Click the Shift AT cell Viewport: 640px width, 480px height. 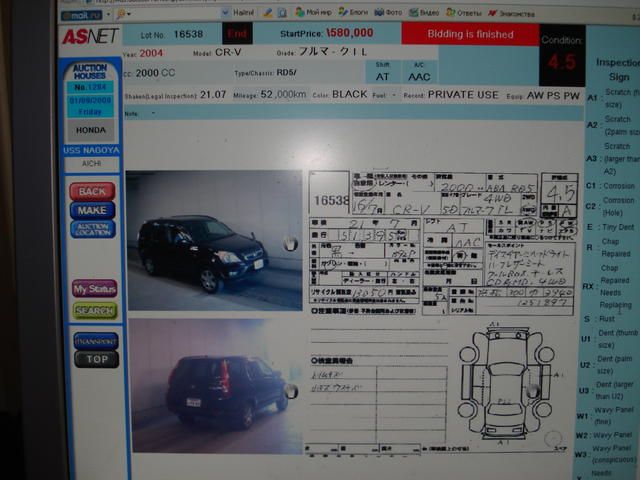(382, 72)
